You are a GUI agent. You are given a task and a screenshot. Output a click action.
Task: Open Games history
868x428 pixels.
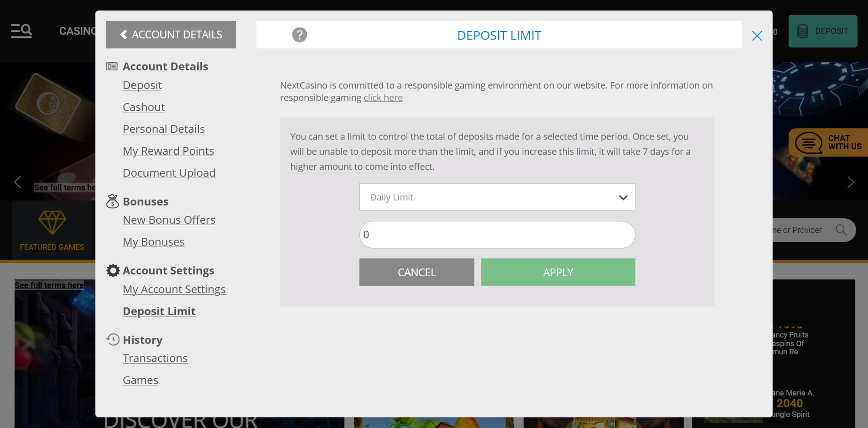point(140,380)
